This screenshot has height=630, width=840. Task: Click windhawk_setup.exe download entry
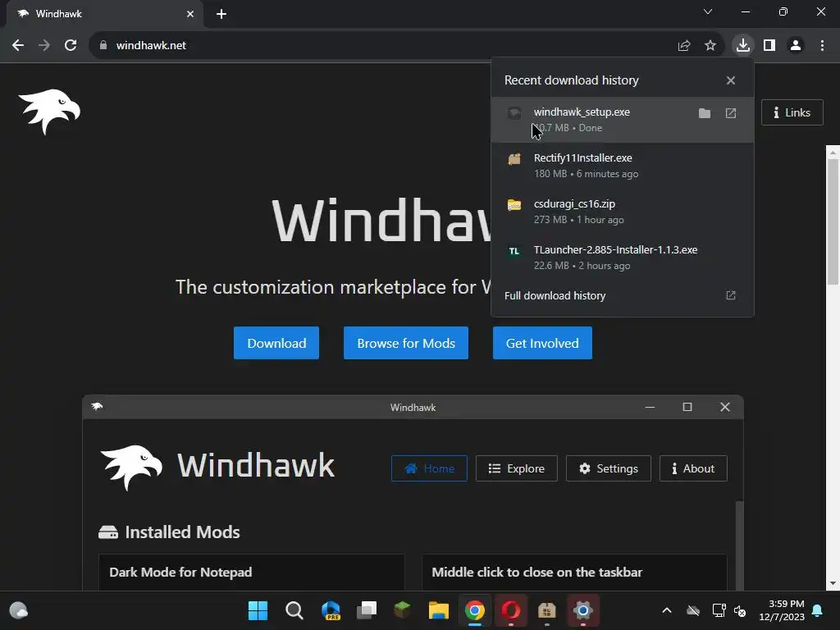[x=622, y=120]
